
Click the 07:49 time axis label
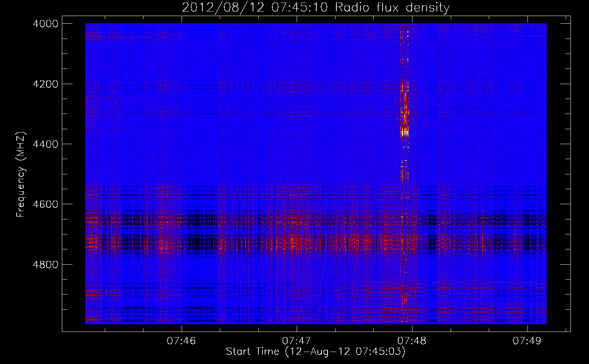527,341
